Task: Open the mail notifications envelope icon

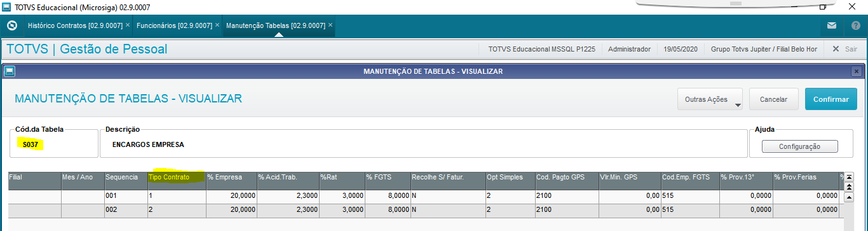Action: [x=832, y=26]
